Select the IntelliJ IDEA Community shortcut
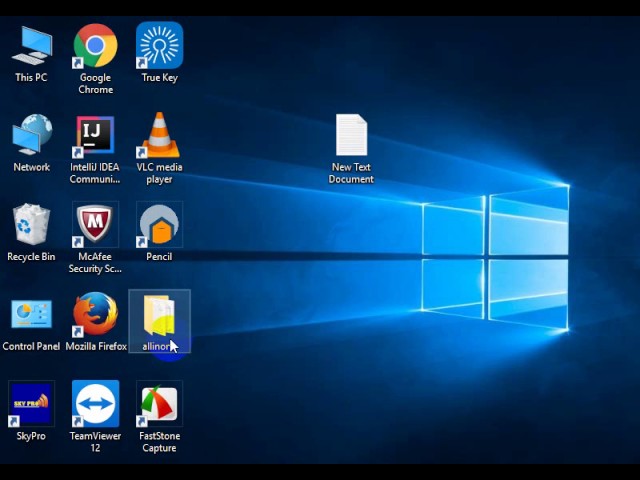 [95, 136]
